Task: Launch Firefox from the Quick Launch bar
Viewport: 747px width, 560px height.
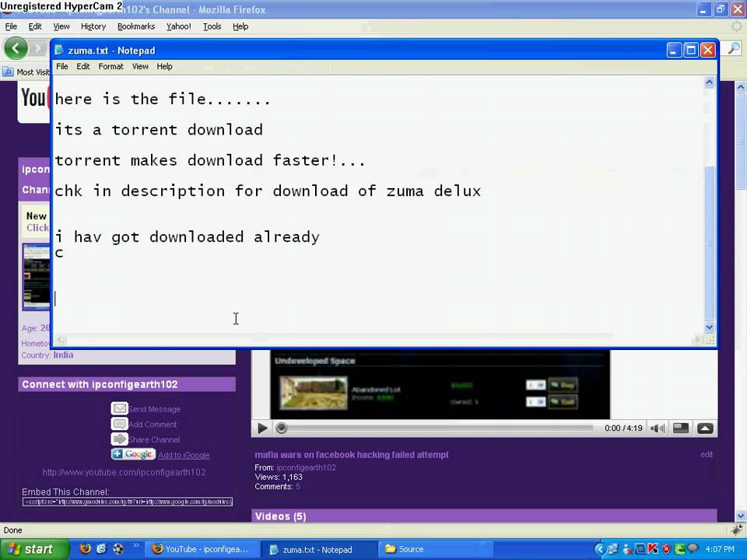Action: pyautogui.click(x=86, y=548)
